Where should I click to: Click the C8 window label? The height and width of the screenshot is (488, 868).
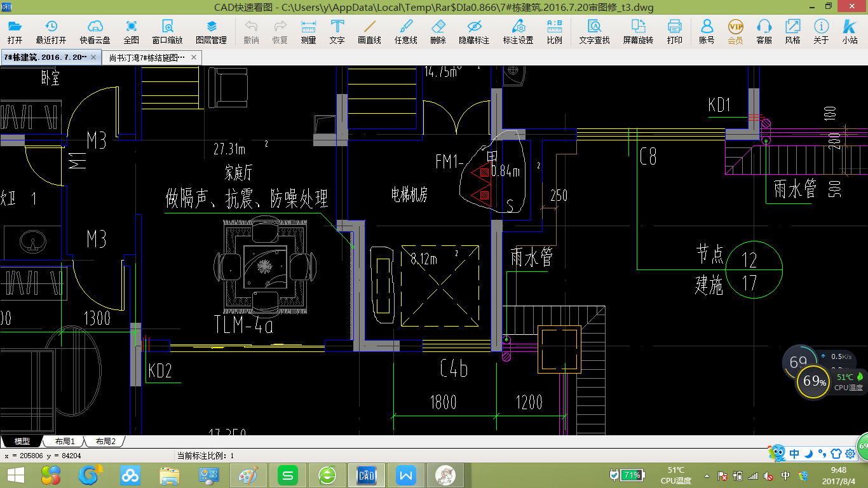coord(648,157)
